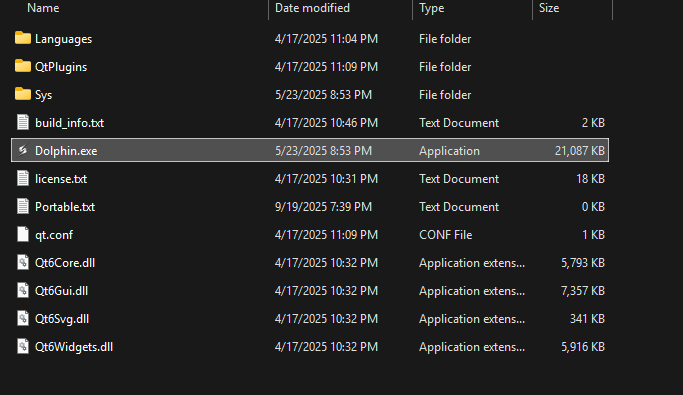The image size is (683, 395).
Task: Select the Qt6Gui.dll file icon
Action: 23,290
